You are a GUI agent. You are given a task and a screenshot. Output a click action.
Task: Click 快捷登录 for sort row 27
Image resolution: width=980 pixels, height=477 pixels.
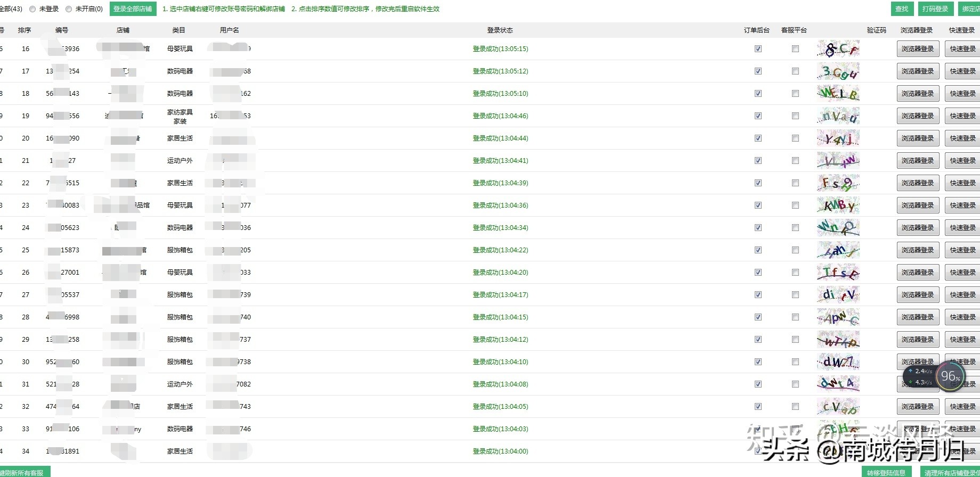(962, 295)
